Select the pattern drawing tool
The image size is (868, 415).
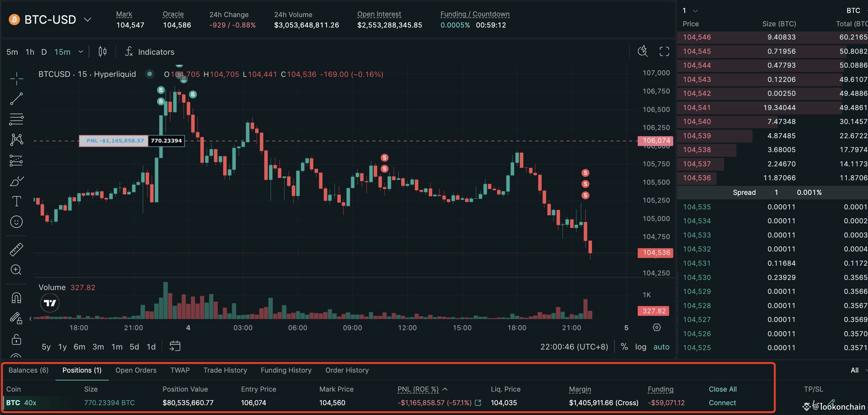16,139
